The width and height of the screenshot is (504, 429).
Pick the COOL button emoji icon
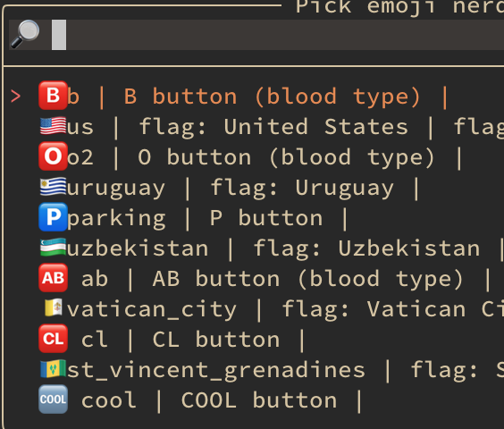[x=53, y=400]
